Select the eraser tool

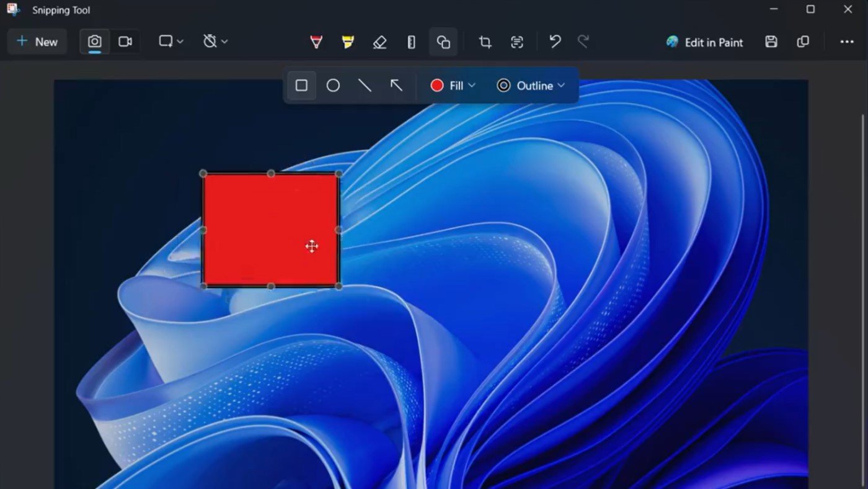coord(379,42)
